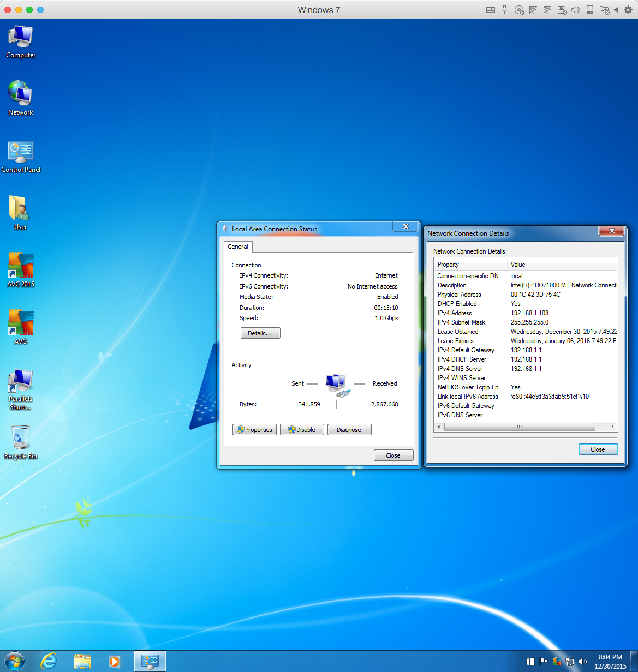Click the Parallels keyboard icon in title bar

[x=490, y=10]
